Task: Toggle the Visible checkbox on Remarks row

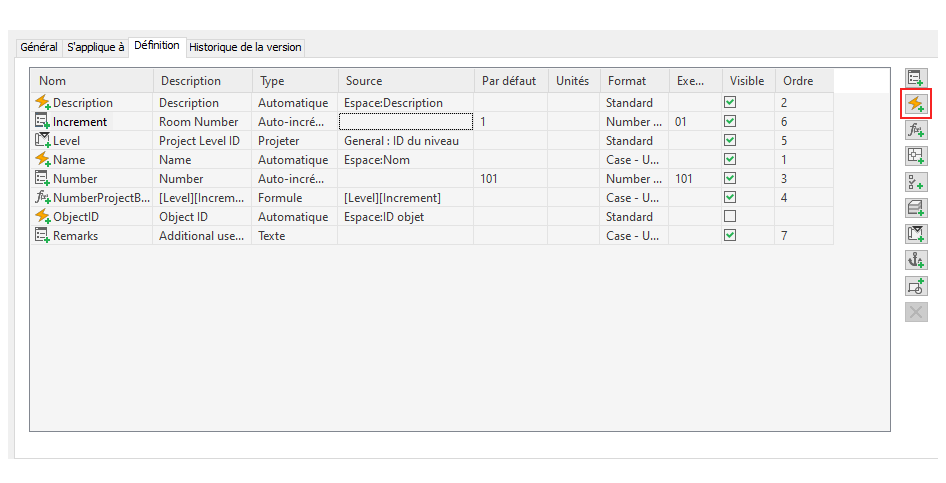Action: pos(730,236)
